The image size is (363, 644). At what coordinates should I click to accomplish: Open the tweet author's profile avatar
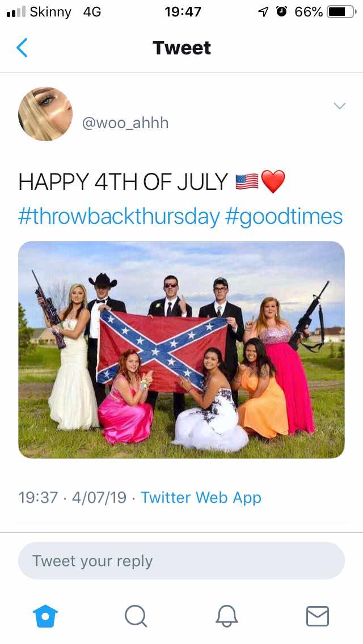pyautogui.click(x=45, y=114)
